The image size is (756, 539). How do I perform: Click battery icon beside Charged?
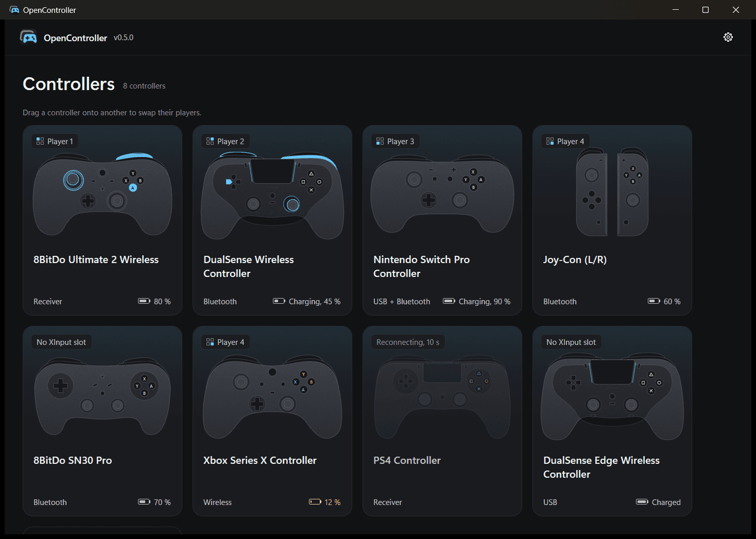642,501
